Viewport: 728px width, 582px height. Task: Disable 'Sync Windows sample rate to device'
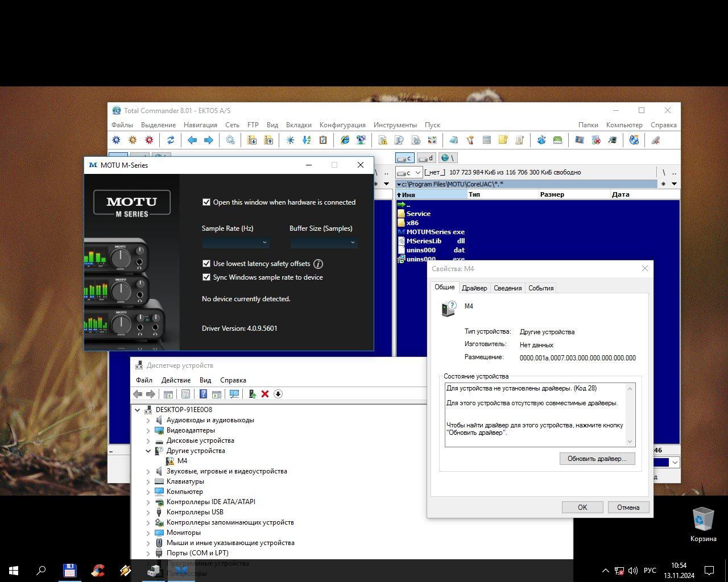[x=206, y=277]
